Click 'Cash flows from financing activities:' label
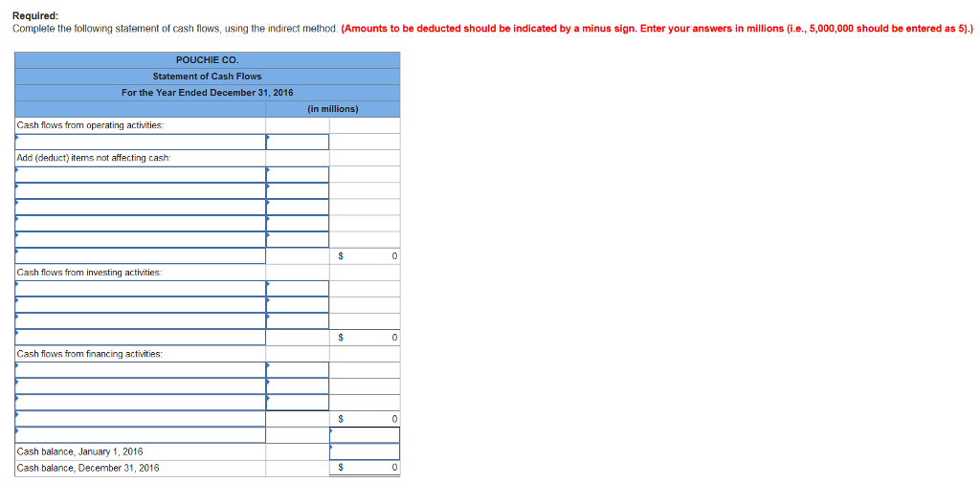 tap(90, 353)
